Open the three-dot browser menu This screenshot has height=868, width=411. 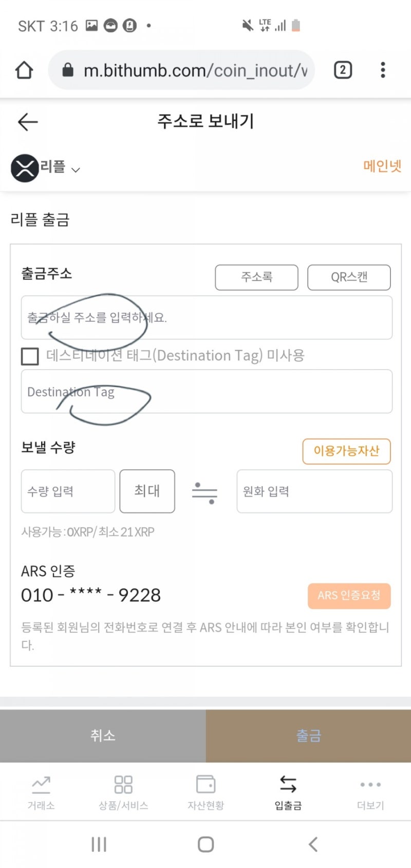pyautogui.click(x=383, y=70)
